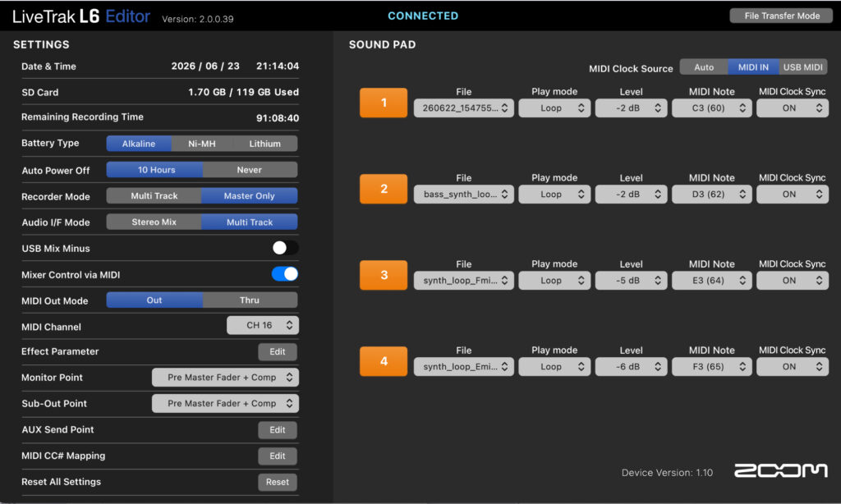Change pad 1 Play mode Loop dropdown

tap(554, 108)
